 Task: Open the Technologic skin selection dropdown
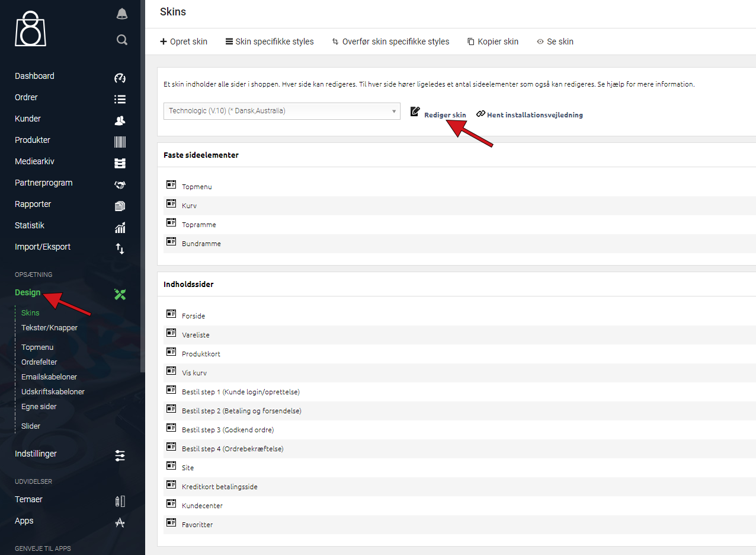click(281, 111)
